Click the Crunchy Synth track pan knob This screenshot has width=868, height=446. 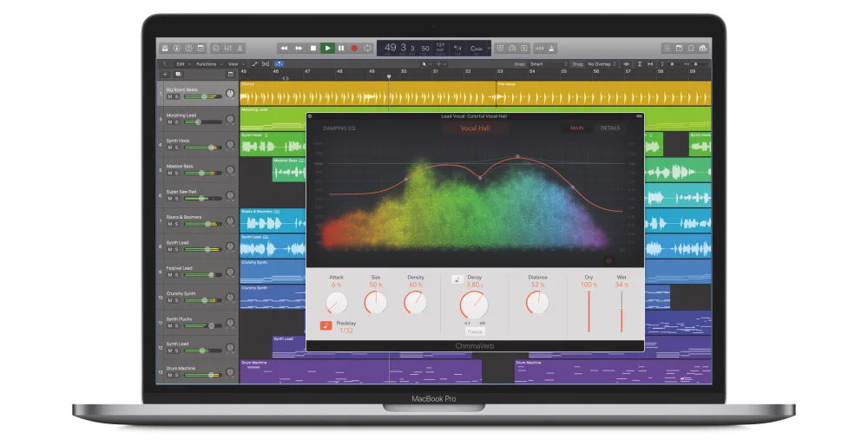point(230,298)
